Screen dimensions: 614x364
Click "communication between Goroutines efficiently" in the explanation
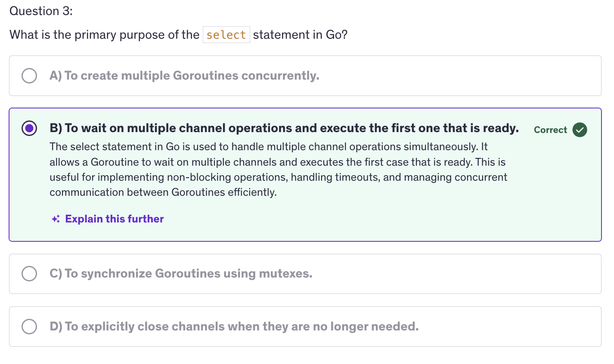[x=163, y=192]
